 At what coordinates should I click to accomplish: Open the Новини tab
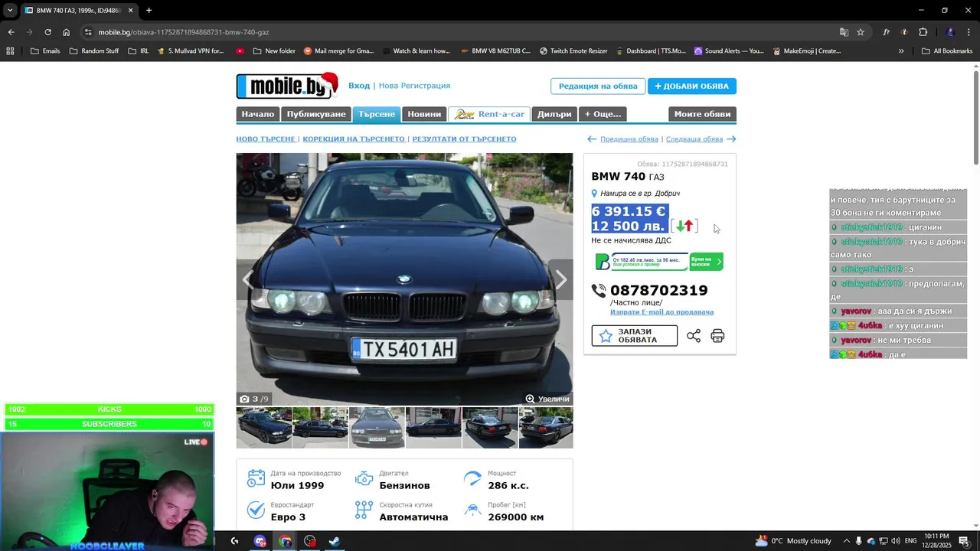tap(424, 114)
